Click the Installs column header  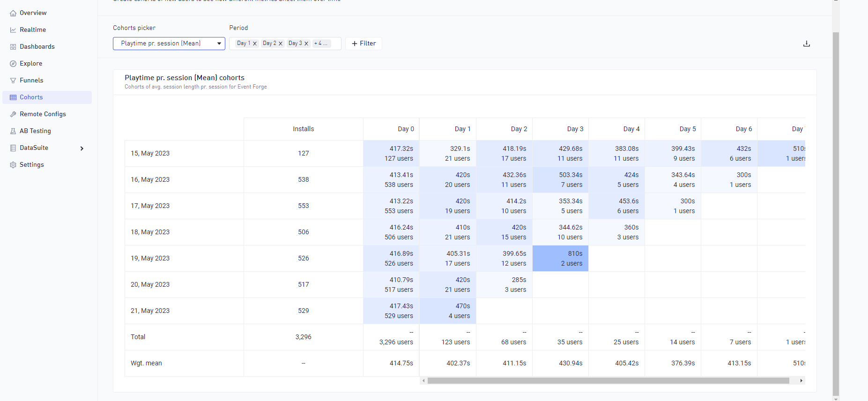tap(304, 129)
